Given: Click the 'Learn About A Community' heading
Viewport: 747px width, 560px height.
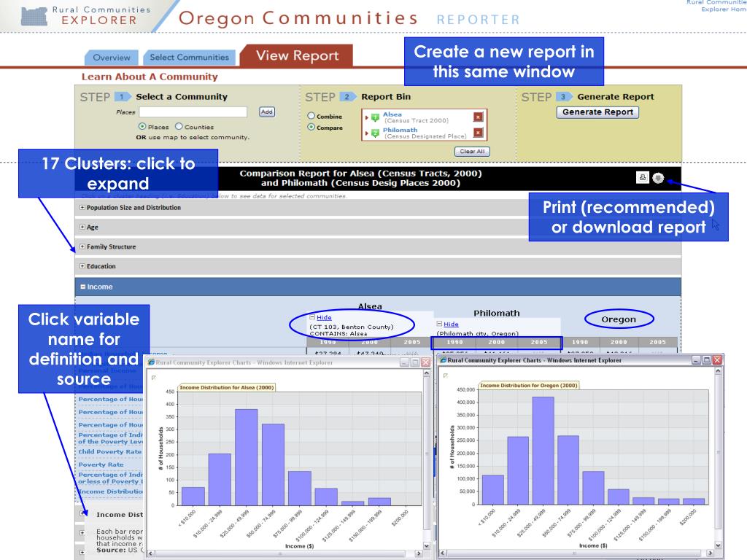Looking at the screenshot, I should click(x=150, y=77).
